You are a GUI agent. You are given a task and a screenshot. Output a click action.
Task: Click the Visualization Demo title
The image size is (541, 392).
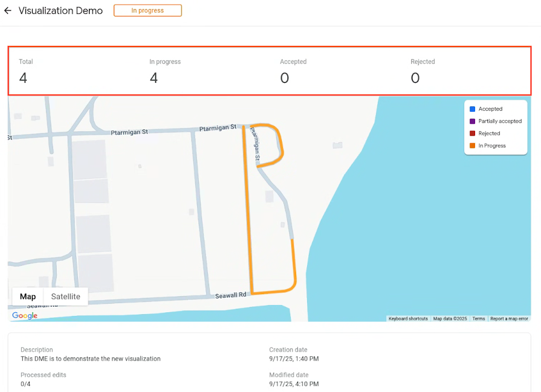click(x=60, y=11)
